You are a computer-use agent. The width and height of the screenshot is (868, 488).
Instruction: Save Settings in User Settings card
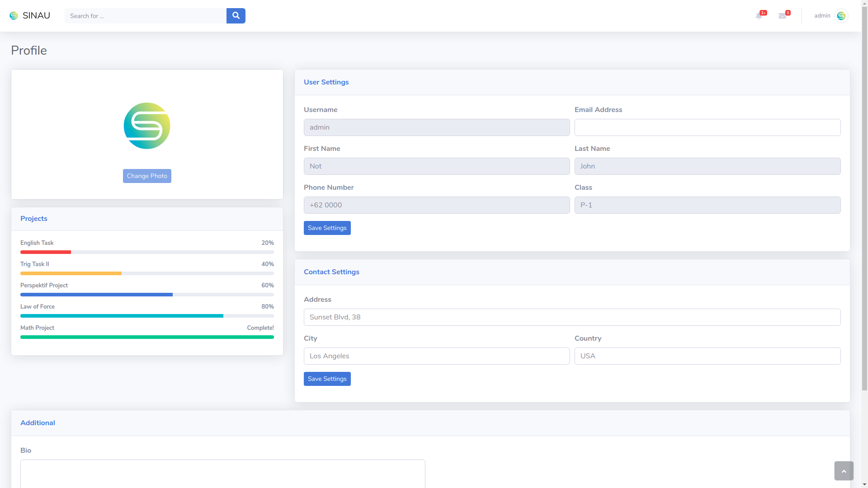click(x=327, y=228)
